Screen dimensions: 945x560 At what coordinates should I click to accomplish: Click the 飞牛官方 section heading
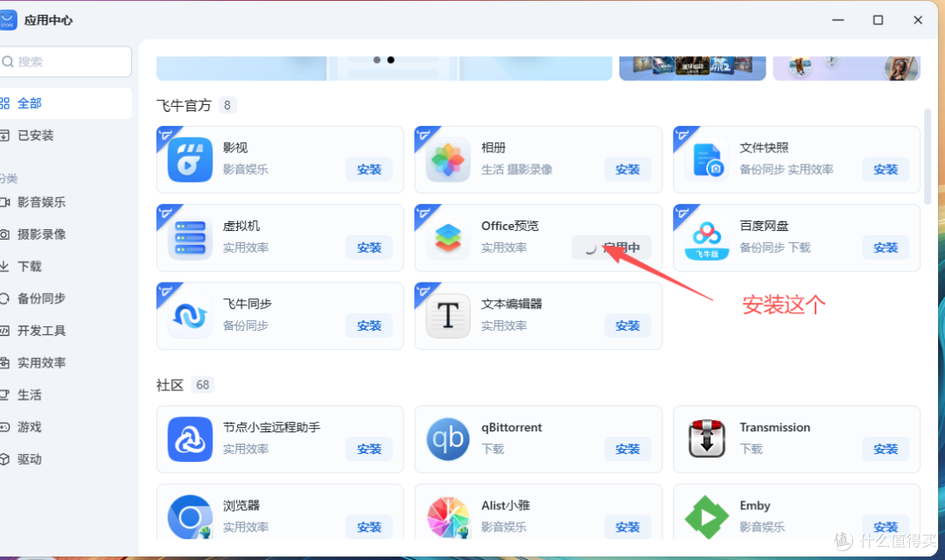click(184, 106)
